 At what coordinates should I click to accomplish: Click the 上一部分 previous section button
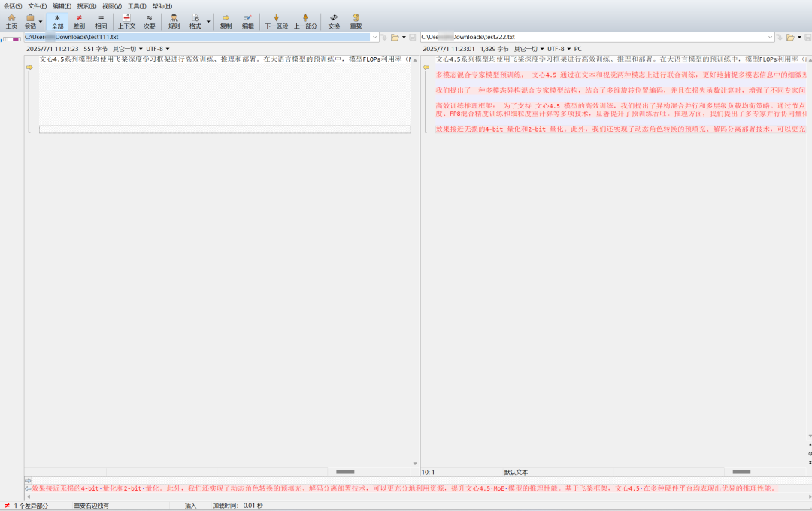pos(305,21)
